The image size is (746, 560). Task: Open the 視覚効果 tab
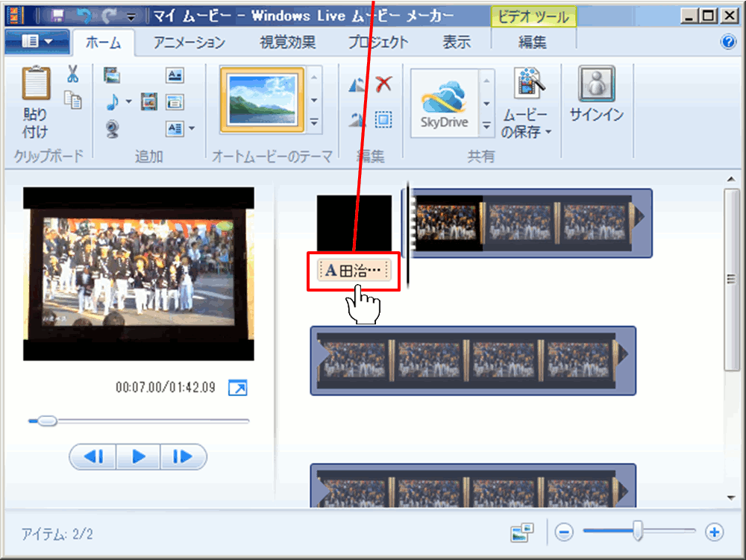(x=288, y=43)
